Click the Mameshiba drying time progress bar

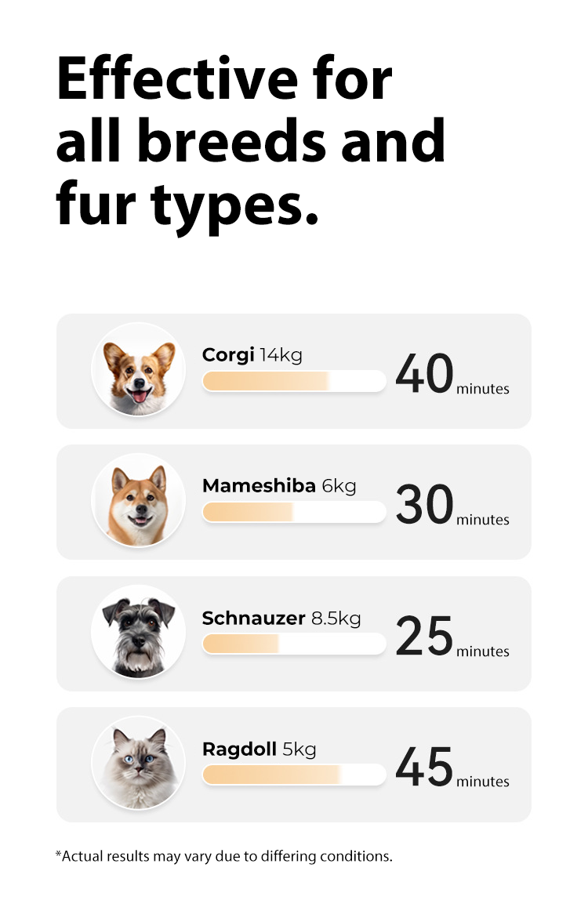294,512
